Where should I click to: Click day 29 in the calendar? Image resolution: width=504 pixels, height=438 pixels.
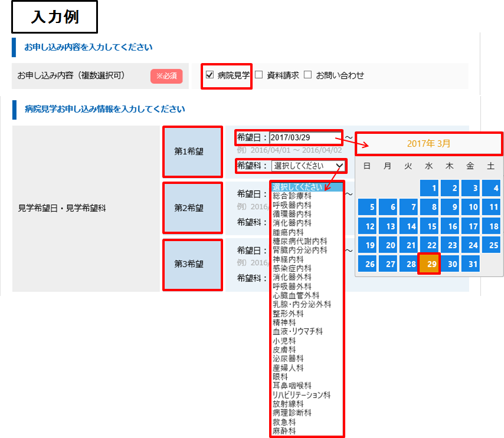click(x=431, y=264)
